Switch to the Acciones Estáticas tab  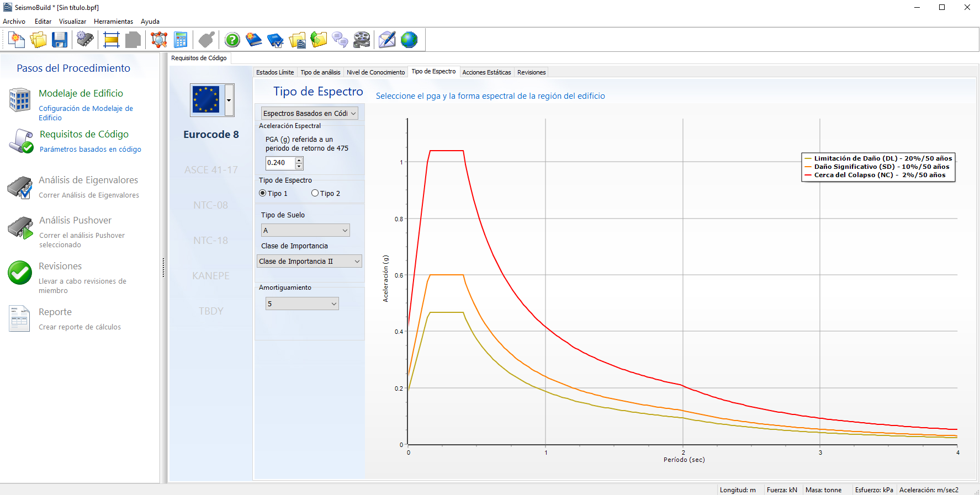(x=486, y=72)
